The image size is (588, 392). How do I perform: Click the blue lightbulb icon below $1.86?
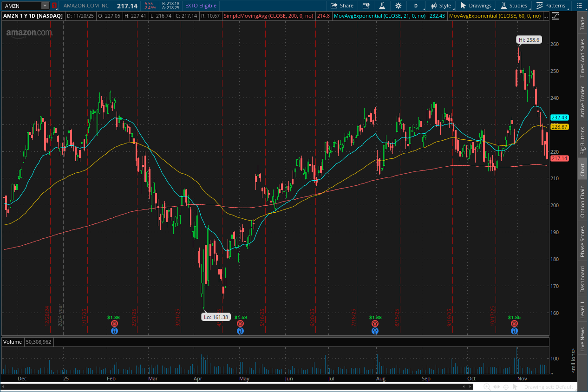(115, 331)
